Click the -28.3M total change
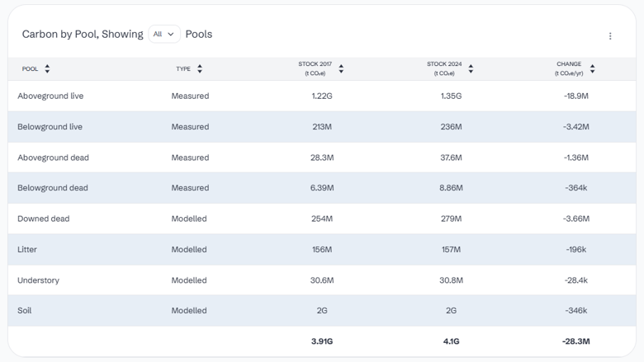The image size is (644, 362). point(575,341)
